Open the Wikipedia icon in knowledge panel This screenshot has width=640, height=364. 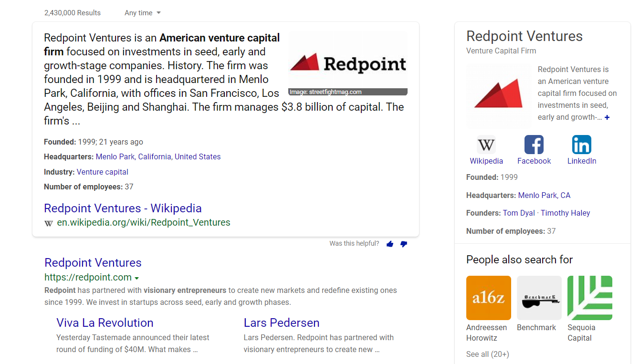pos(486,145)
